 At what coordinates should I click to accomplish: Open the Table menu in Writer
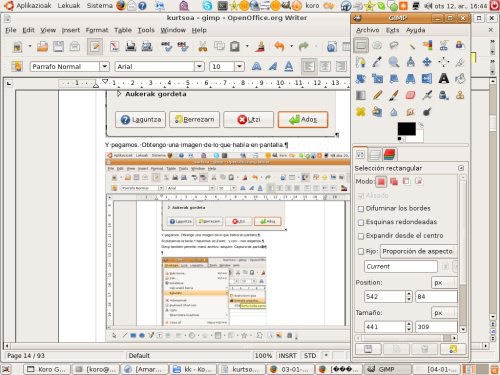123,30
